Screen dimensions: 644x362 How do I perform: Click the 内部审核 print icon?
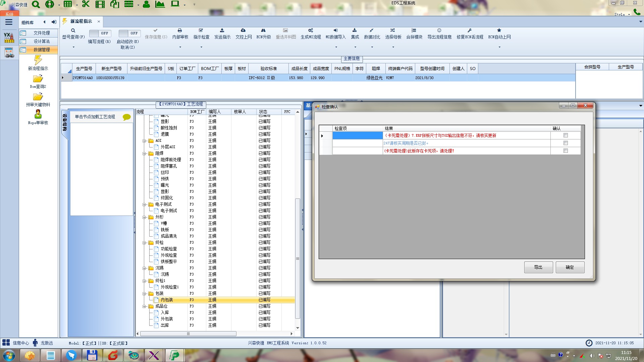point(180,31)
